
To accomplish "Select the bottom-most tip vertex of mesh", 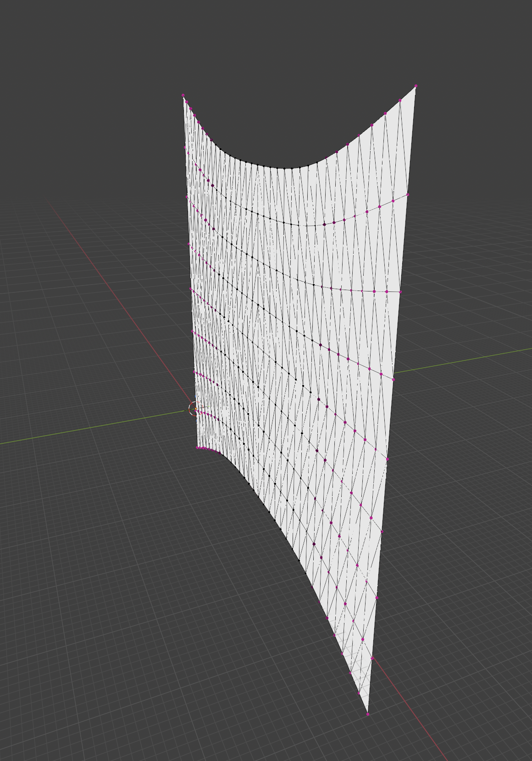I will [368, 714].
